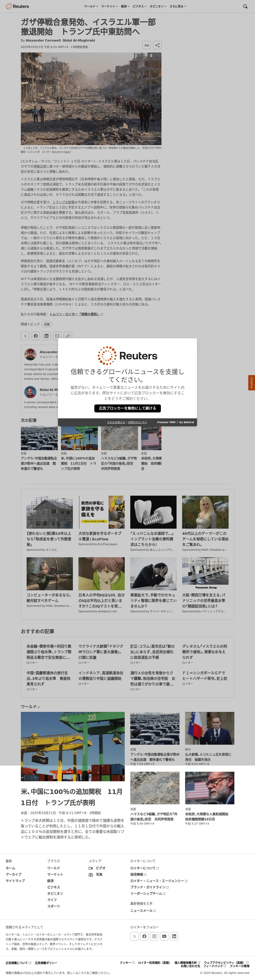The width and height of the screenshot is (255, 980).
Task: Open 写真 with the photo icon in footer
Action: [95, 875]
